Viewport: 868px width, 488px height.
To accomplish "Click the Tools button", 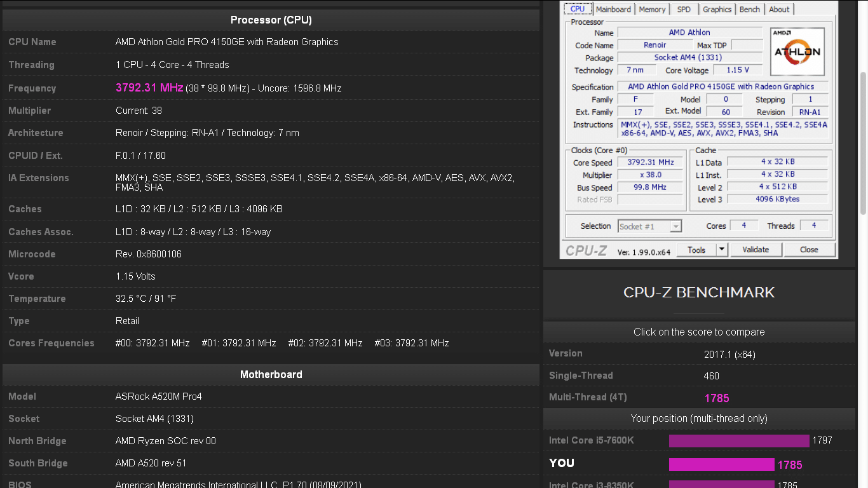I will (697, 250).
